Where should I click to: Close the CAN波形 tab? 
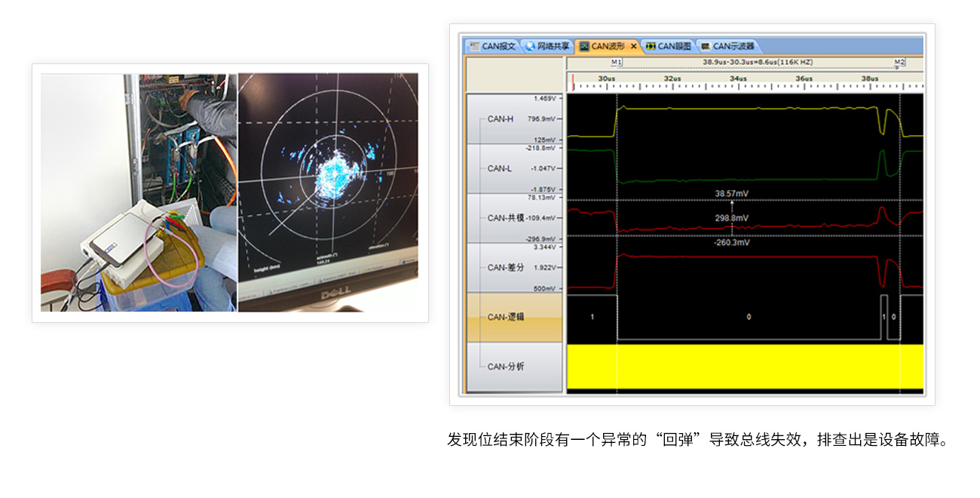coord(634,46)
